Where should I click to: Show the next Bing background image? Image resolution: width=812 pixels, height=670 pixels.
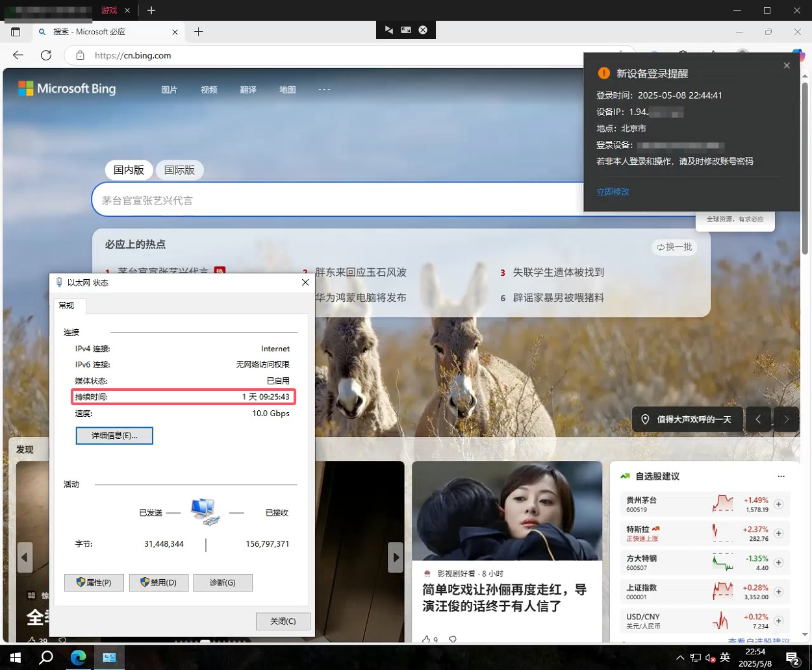[786, 419]
